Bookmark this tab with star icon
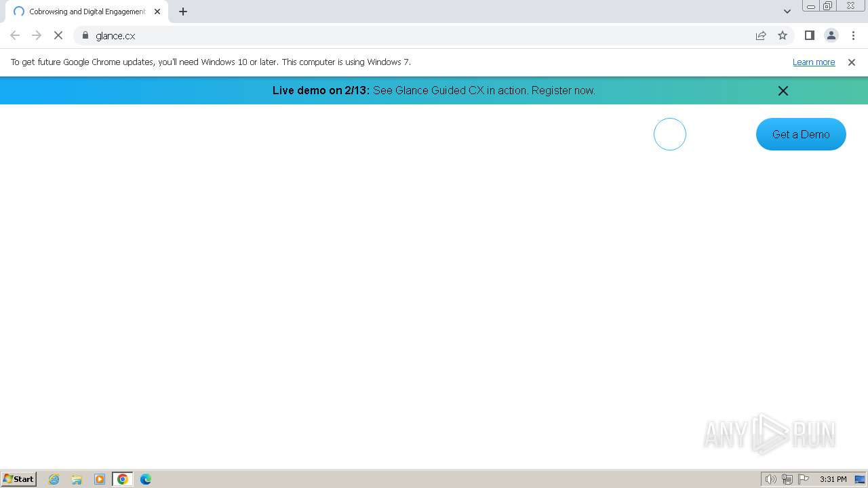Viewport: 868px width, 488px height. coord(783,35)
